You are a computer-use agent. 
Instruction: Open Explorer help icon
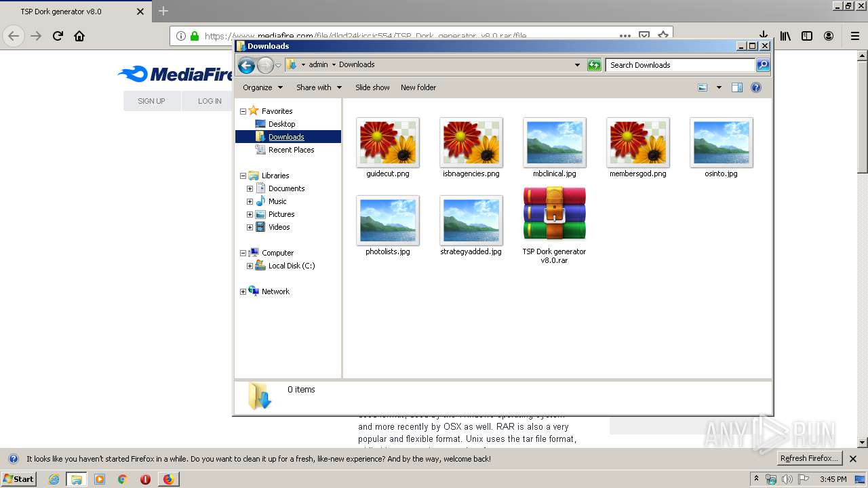coord(756,87)
